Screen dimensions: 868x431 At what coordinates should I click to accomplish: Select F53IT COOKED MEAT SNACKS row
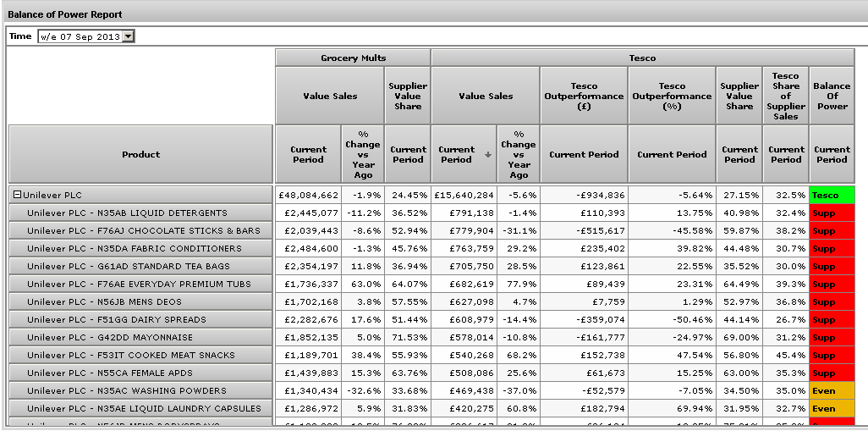pyautogui.click(x=140, y=355)
